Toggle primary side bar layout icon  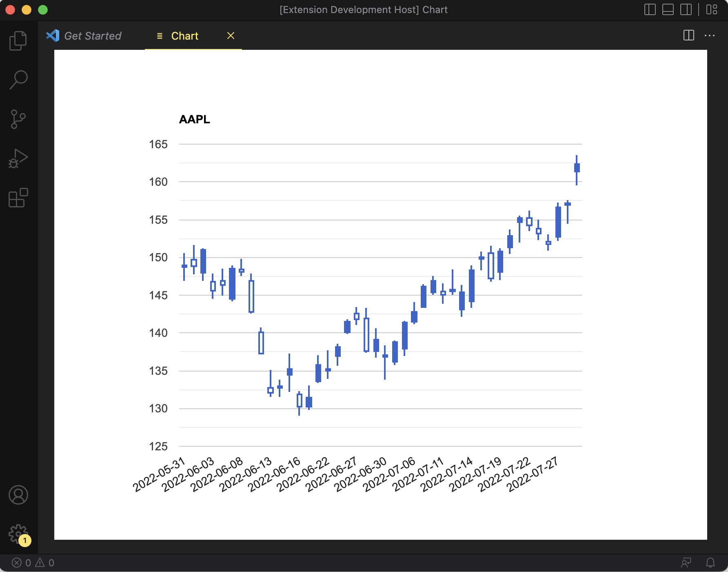pyautogui.click(x=650, y=10)
